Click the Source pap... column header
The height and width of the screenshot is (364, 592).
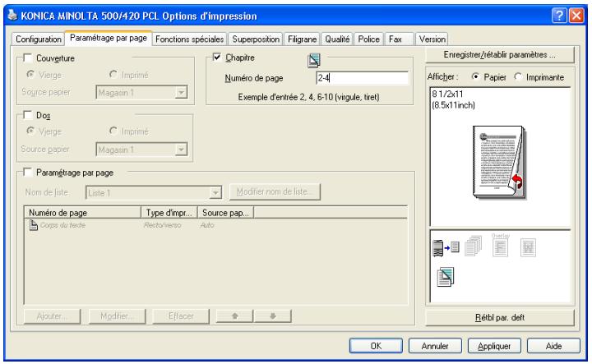[225, 213]
